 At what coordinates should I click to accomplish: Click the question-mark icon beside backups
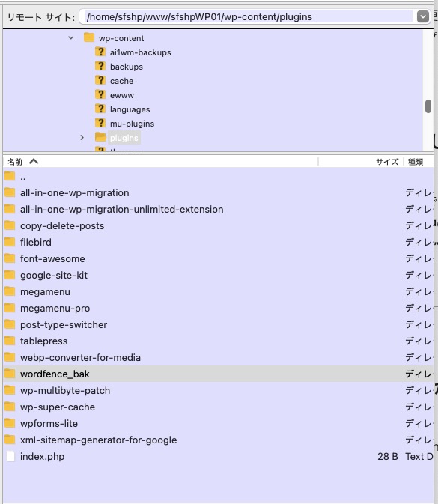point(100,66)
